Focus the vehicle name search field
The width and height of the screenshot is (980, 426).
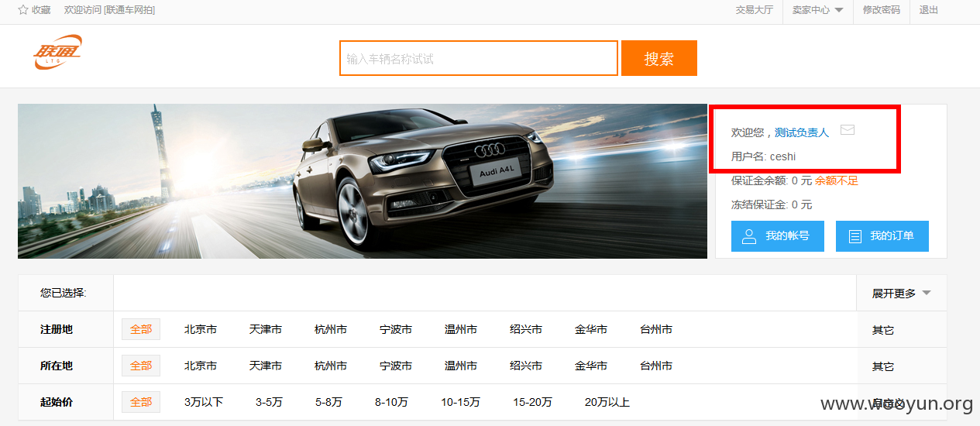pyautogui.click(x=479, y=58)
